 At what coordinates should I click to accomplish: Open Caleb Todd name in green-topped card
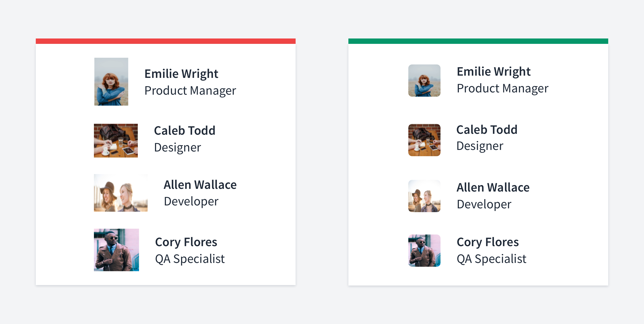[487, 130]
